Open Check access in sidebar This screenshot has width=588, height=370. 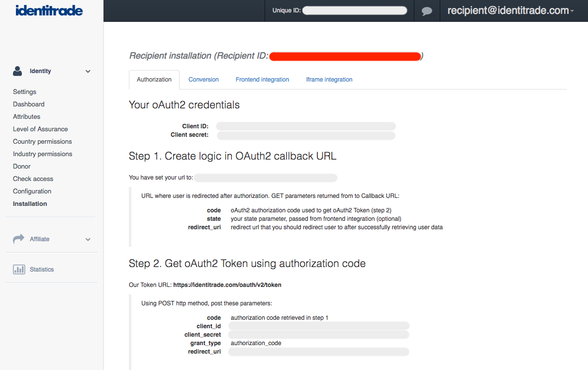(33, 179)
